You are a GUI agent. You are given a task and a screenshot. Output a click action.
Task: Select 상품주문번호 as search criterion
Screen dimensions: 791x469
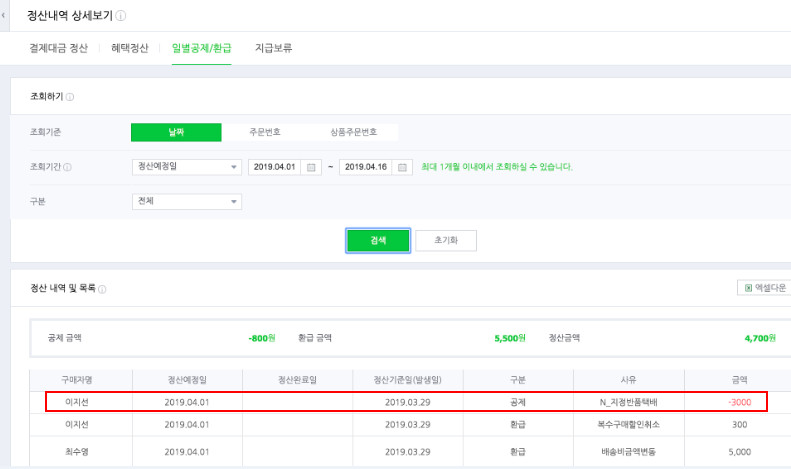pyautogui.click(x=354, y=132)
